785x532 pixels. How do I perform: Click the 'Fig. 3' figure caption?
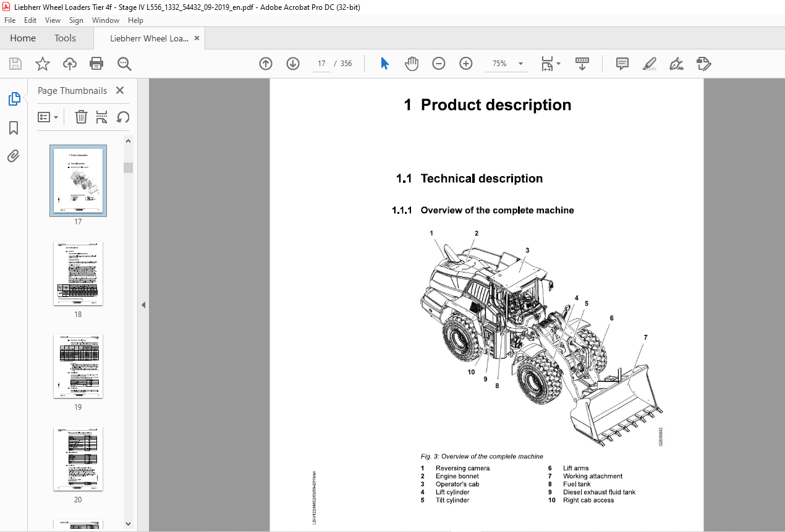click(x=482, y=457)
